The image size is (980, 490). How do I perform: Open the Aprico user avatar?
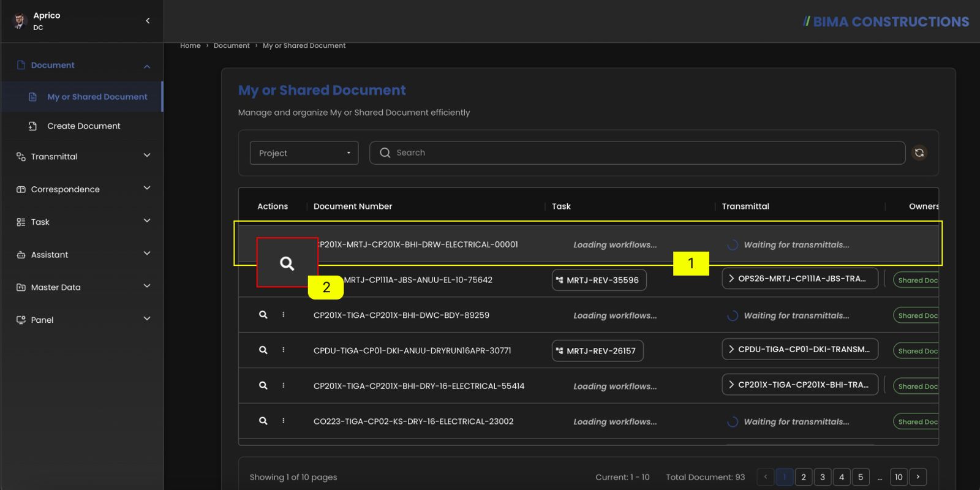(20, 21)
